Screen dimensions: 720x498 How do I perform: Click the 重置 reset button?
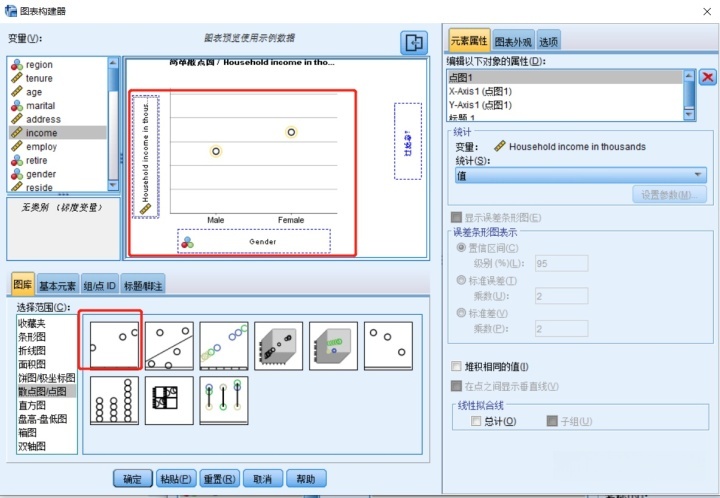tap(219, 479)
